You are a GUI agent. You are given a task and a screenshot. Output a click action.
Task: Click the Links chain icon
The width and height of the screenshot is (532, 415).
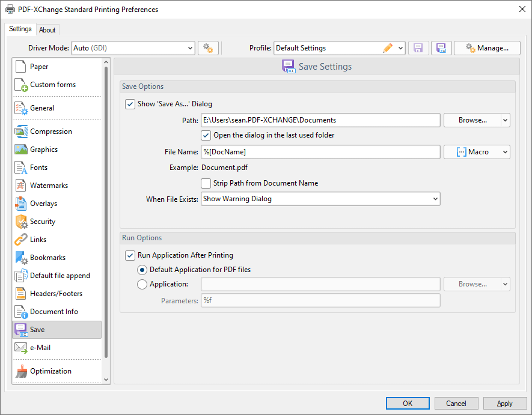20,240
